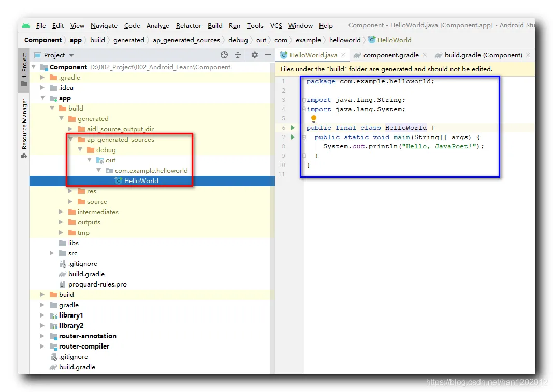Open the Refactor menu
553x392 pixels.
(188, 26)
